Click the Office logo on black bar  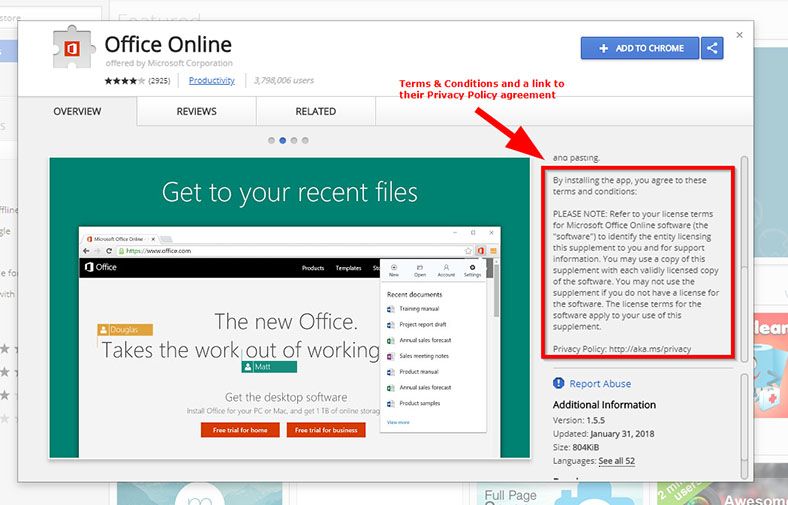(x=101, y=267)
